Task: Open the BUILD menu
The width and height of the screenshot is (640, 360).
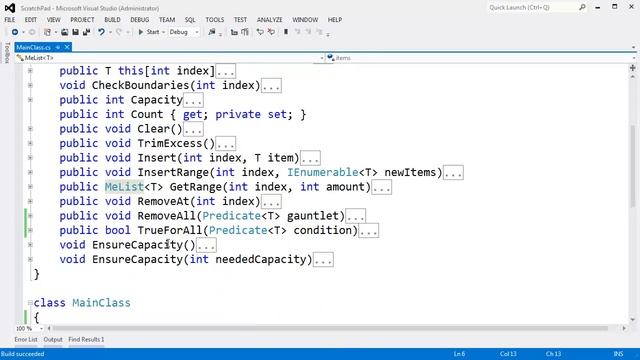Action: pos(112,20)
